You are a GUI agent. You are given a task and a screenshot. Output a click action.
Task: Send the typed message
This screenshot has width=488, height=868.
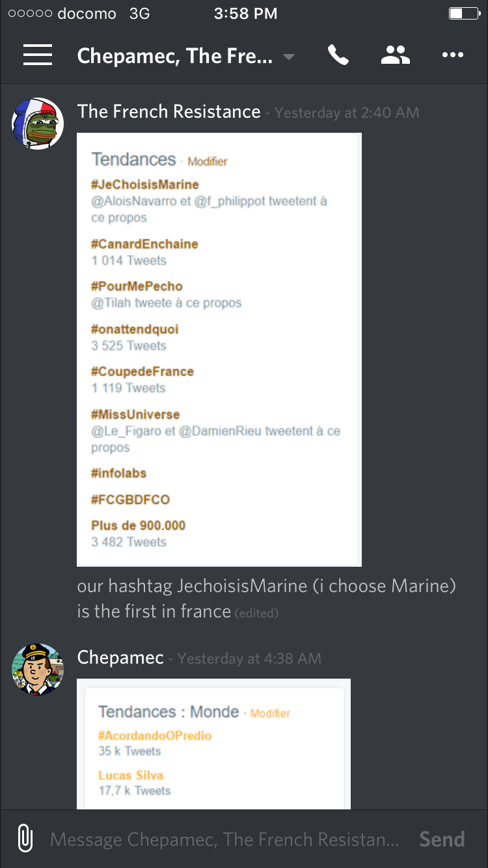[442, 839]
